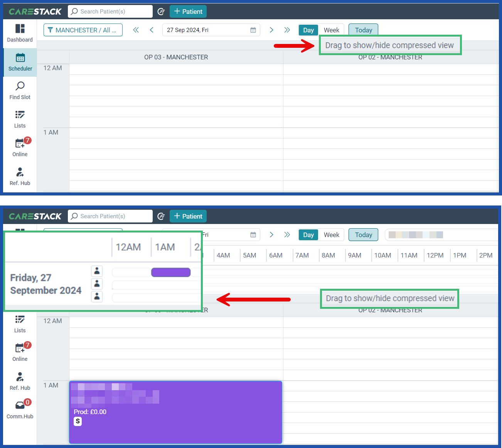Open the Referral Hub sidebar icon
Image resolution: width=502 pixels, height=448 pixels.
(20, 176)
